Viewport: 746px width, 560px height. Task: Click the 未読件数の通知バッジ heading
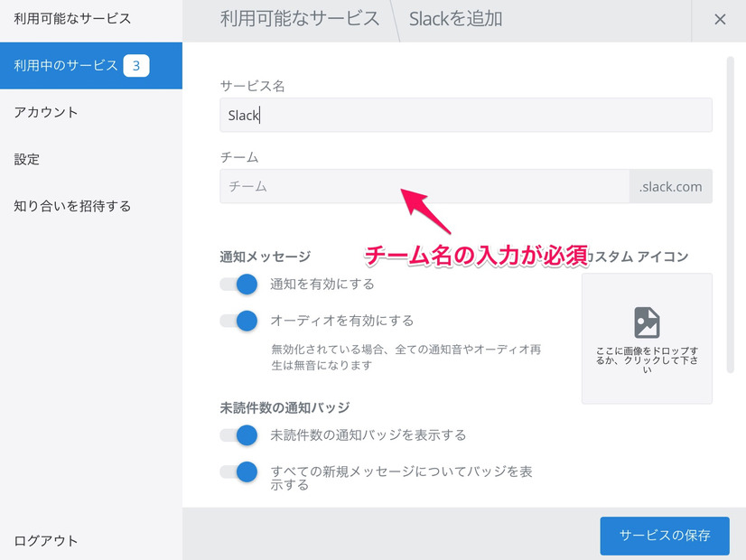pos(284,407)
